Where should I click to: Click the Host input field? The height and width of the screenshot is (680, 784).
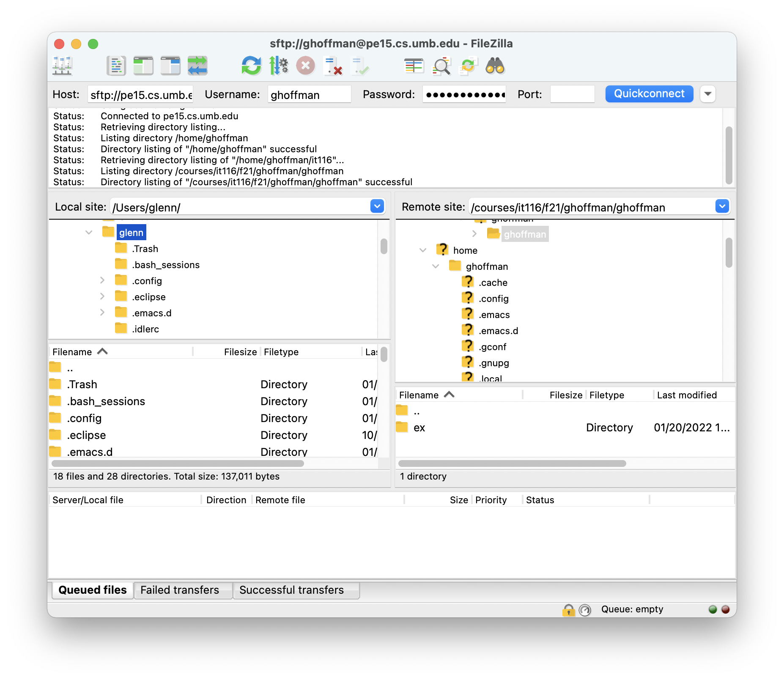pos(141,94)
